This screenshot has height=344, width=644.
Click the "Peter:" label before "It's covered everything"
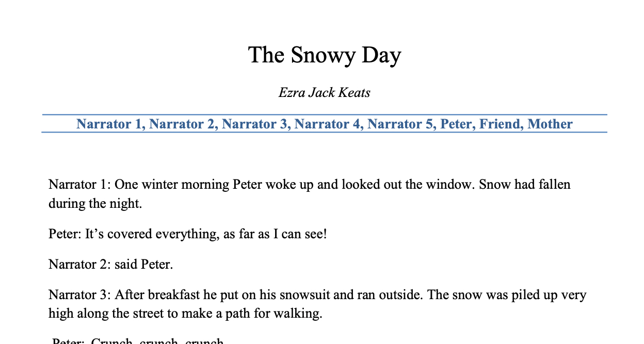(x=64, y=234)
